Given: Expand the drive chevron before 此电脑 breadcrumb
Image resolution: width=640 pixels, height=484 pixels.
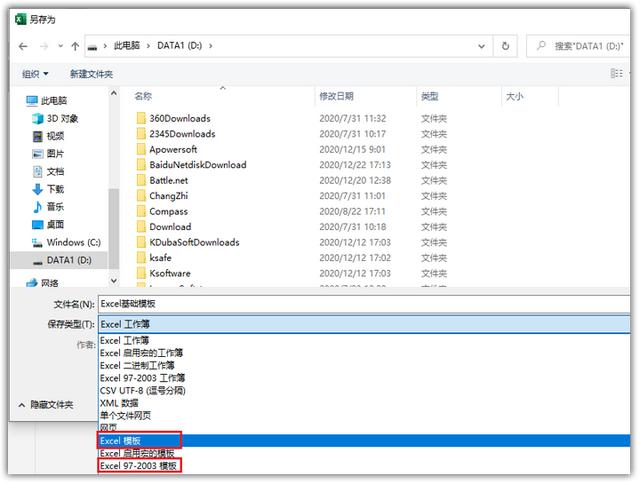Looking at the screenshot, I should [x=105, y=46].
